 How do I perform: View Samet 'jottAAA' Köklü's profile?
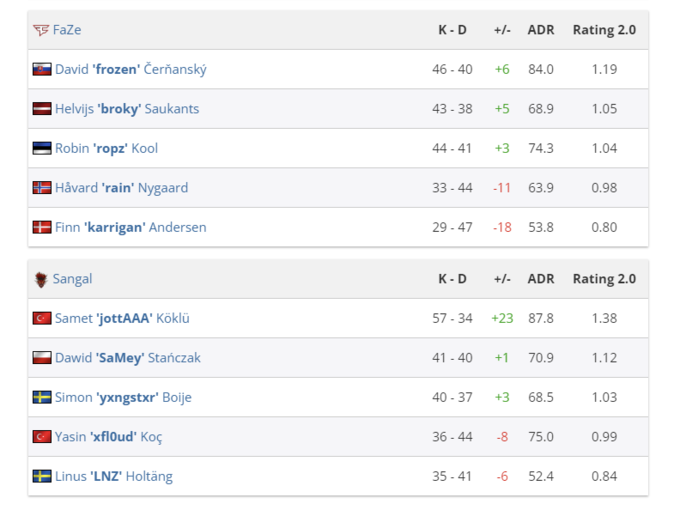pos(122,318)
